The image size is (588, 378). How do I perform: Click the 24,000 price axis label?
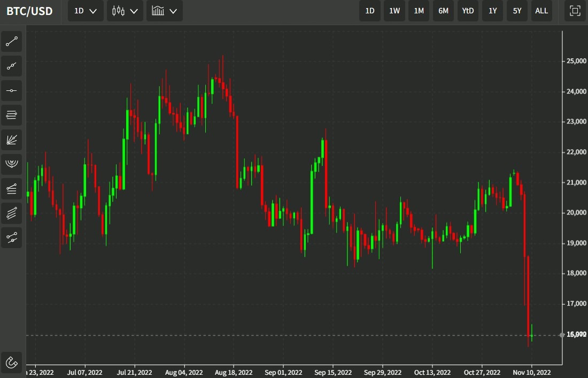(x=576, y=91)
